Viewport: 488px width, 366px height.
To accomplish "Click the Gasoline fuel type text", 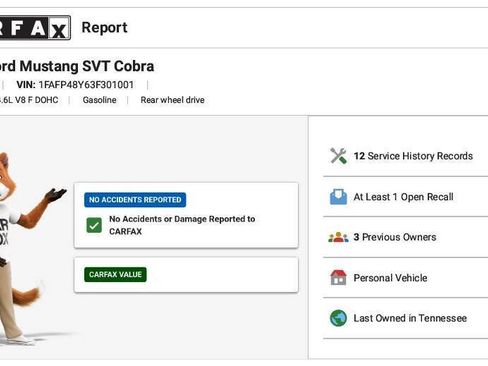I will pos(99,100).
